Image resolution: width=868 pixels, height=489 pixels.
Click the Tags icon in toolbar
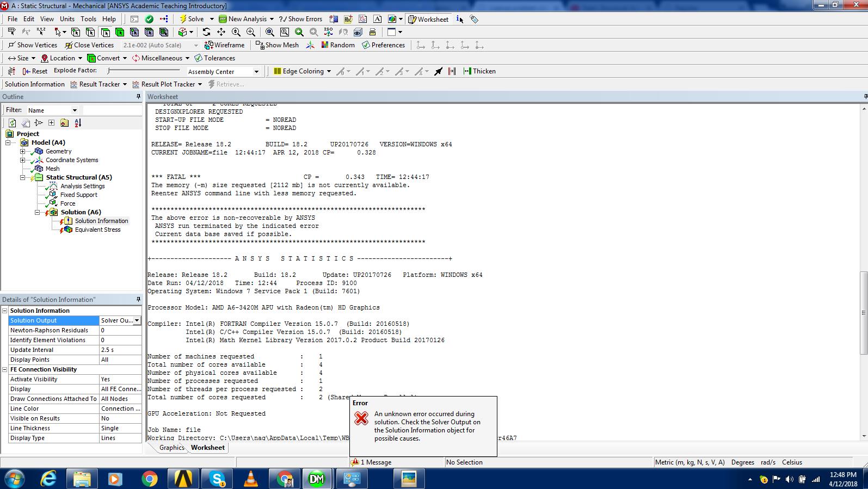(474, 19)
